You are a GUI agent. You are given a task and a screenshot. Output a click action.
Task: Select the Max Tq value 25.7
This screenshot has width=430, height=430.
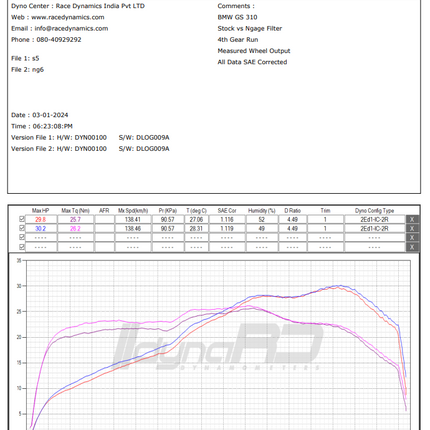point(75,219)
